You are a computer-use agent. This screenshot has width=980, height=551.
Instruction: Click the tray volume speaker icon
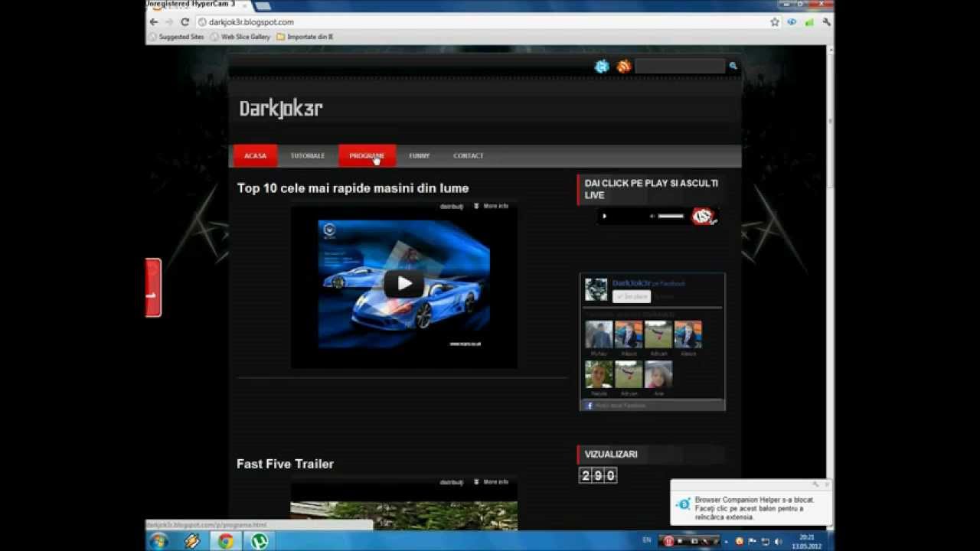point(778,541)
